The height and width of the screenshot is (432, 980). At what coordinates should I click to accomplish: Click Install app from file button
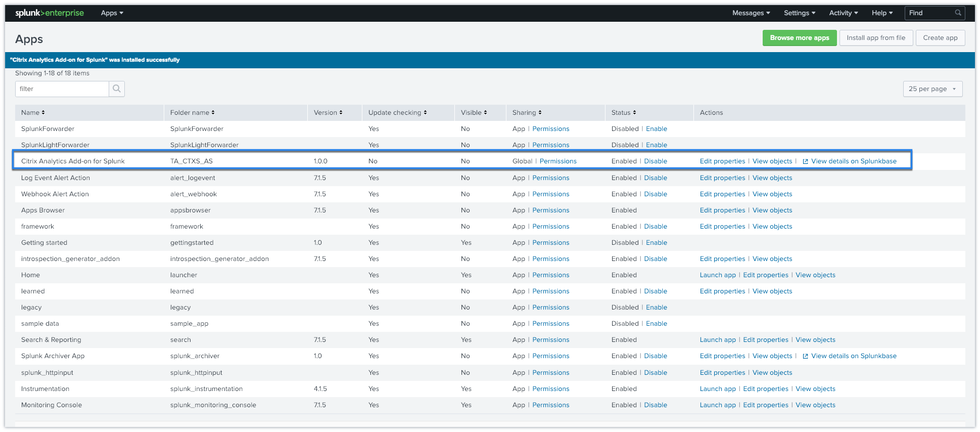tap(876, 38)
